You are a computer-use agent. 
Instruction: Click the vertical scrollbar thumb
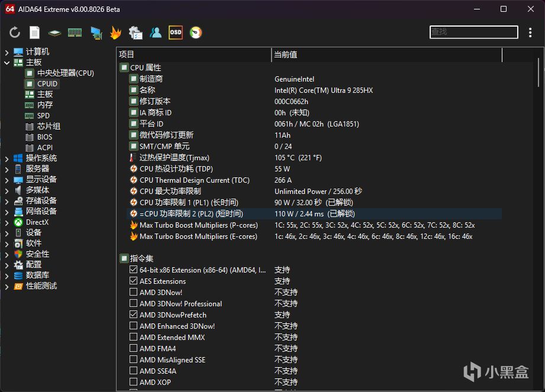(x=538, y=72)
